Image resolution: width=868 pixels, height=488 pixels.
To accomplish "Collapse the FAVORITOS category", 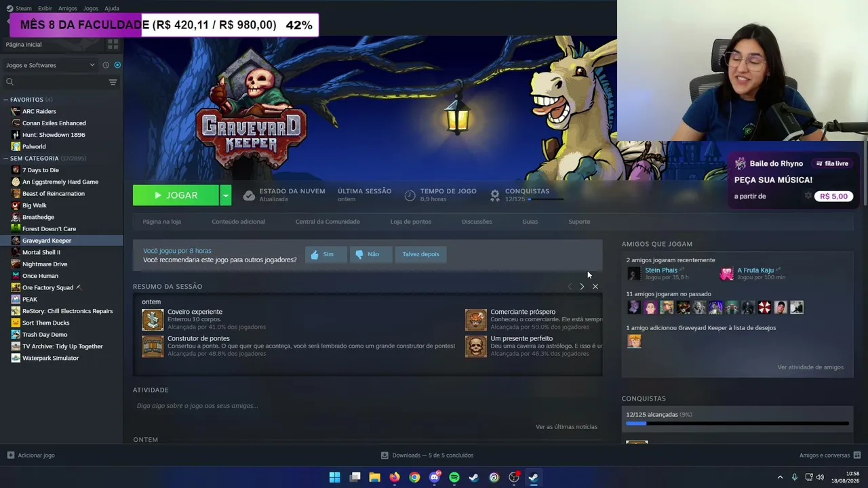I will [6, 100].
